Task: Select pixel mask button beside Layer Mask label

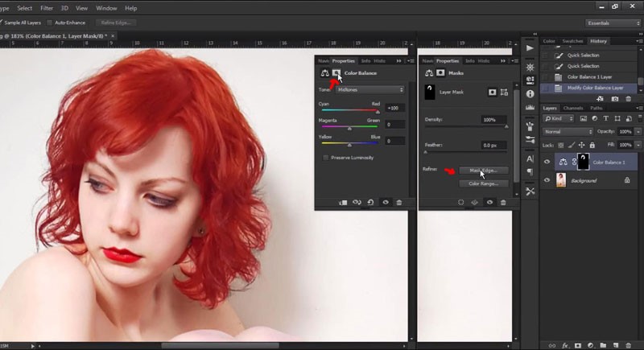Action: pyautogui.click(x=492, y=93)
